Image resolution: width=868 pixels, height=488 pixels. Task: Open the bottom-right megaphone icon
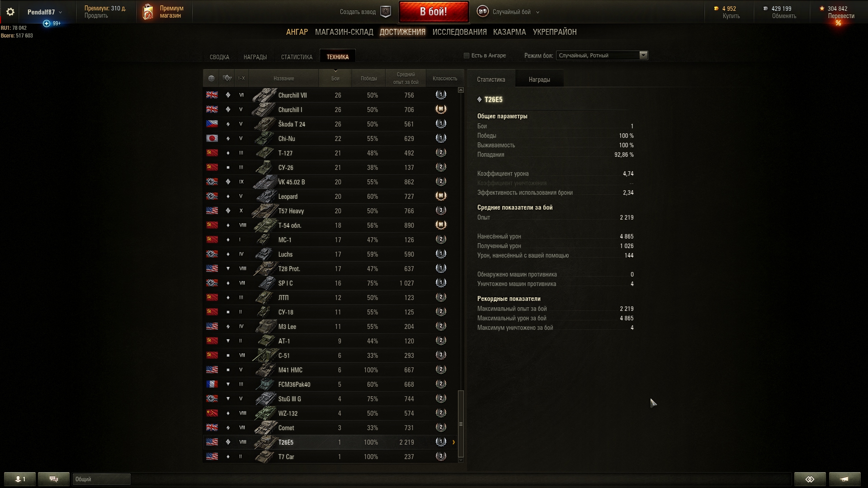point(844,479)
